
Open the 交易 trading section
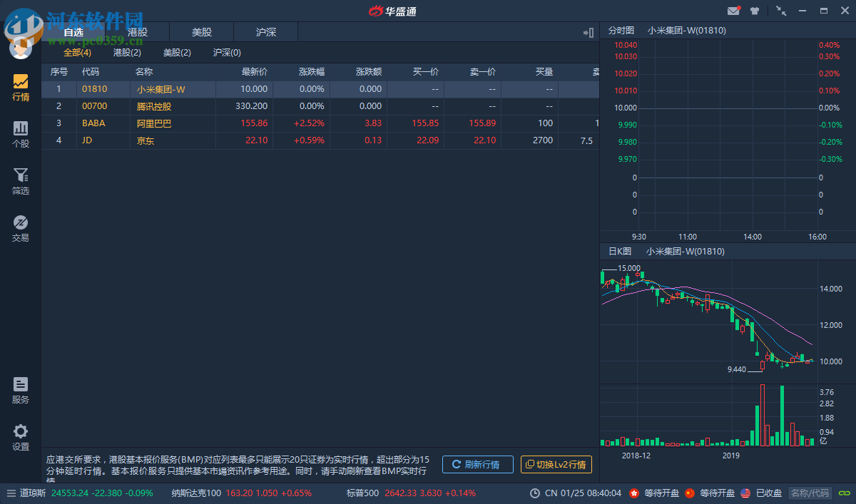click(21, 229)
